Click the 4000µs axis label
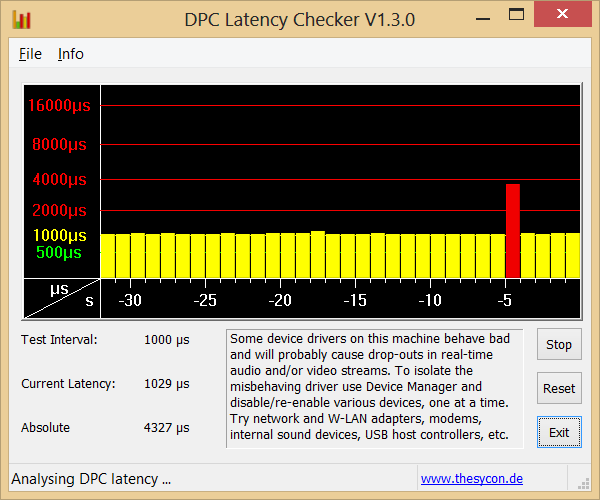The width and height of the screenshot is (600, 500). (x=59, y=179)
